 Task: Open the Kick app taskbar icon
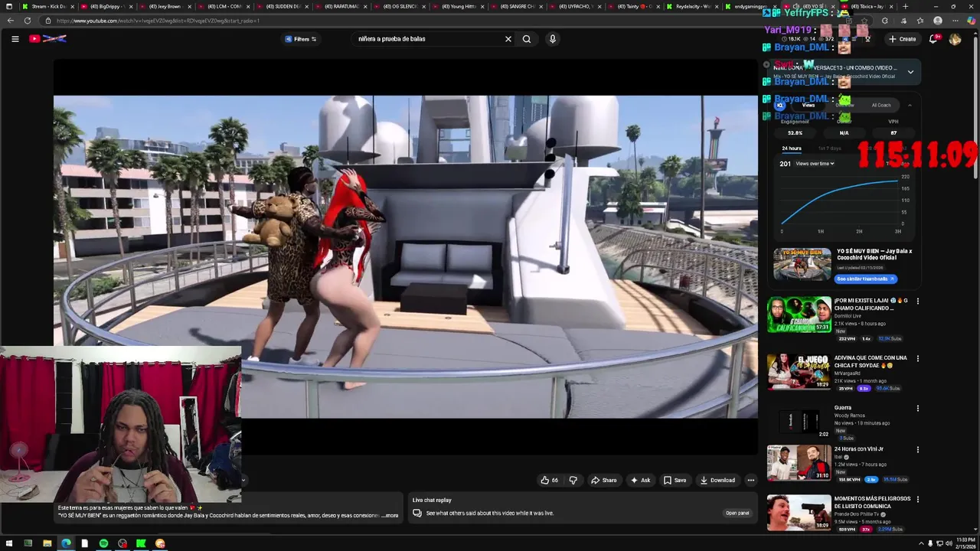point(141,543)
